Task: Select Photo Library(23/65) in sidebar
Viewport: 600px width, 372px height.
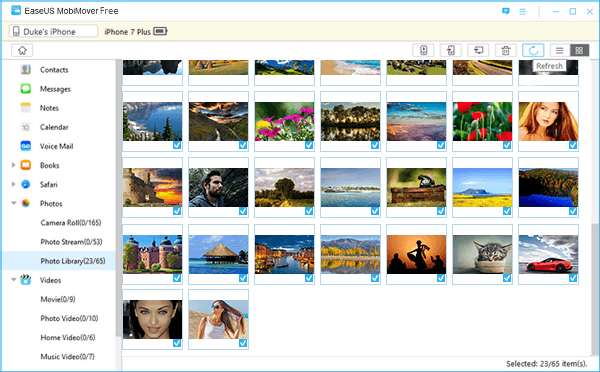Action: [59, 261]
